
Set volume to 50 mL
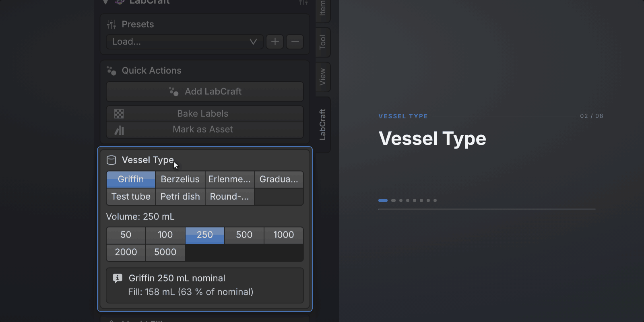[126, 235]
